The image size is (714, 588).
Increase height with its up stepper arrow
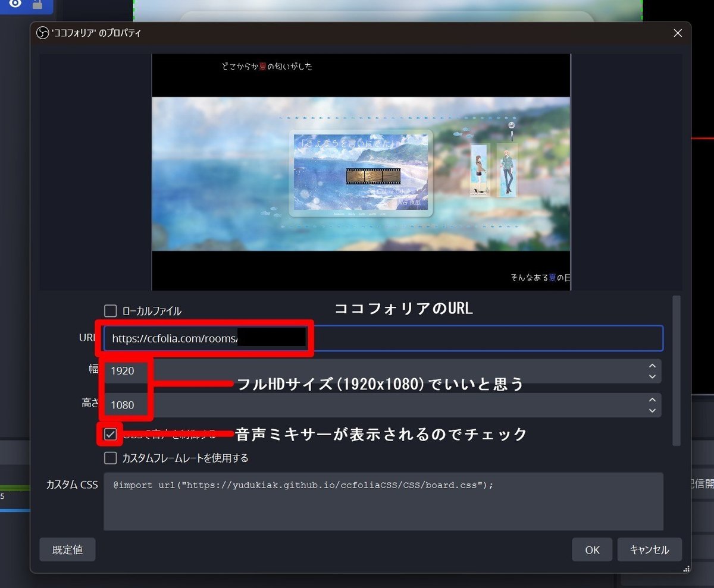(652, 400)
